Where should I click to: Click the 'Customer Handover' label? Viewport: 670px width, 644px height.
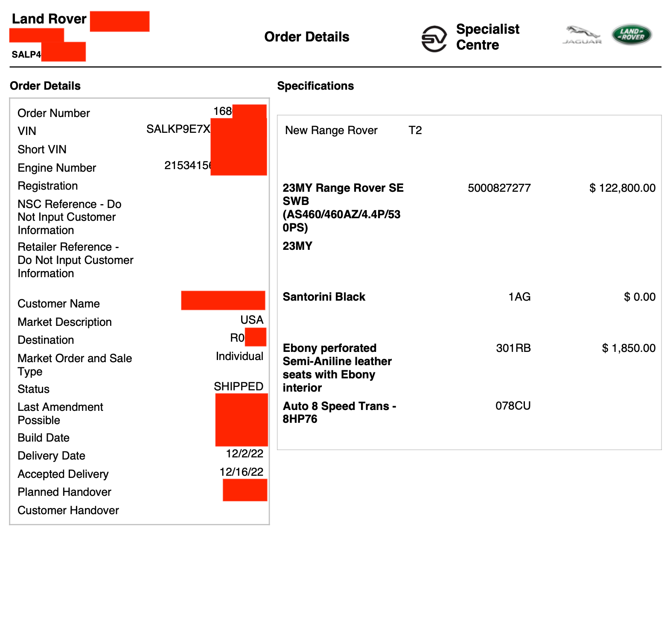pos(68,510)
